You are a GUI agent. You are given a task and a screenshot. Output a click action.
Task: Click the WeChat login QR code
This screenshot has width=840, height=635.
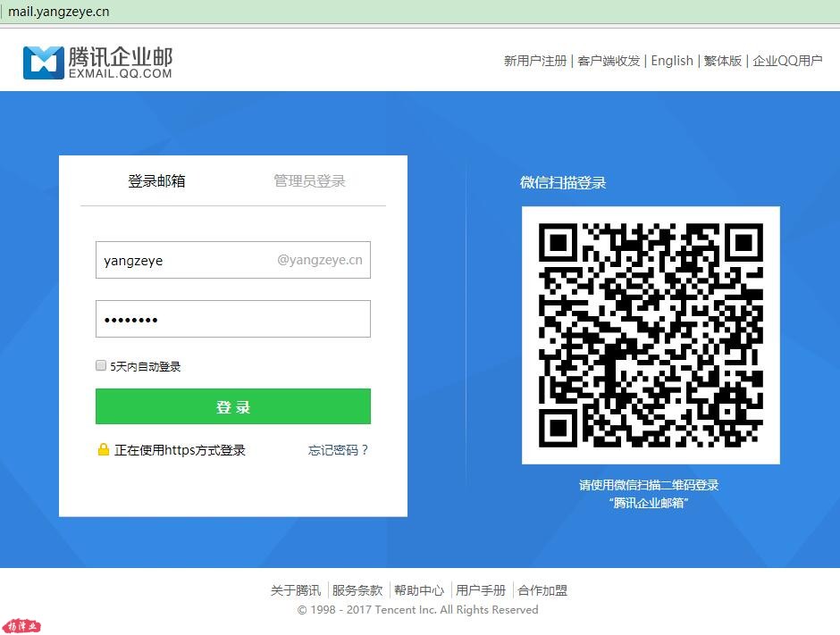click(651, 335)
